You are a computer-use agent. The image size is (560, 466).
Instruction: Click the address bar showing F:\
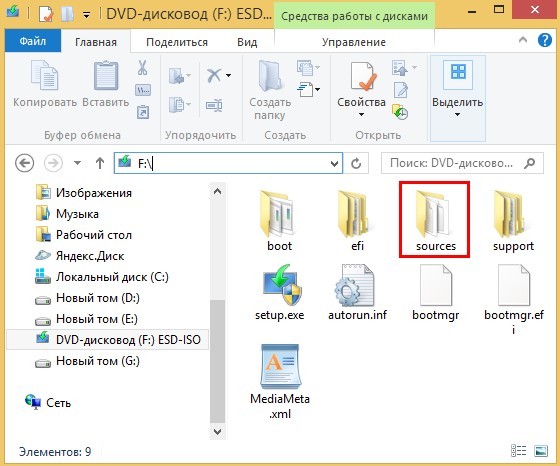[x=229, y=163]
